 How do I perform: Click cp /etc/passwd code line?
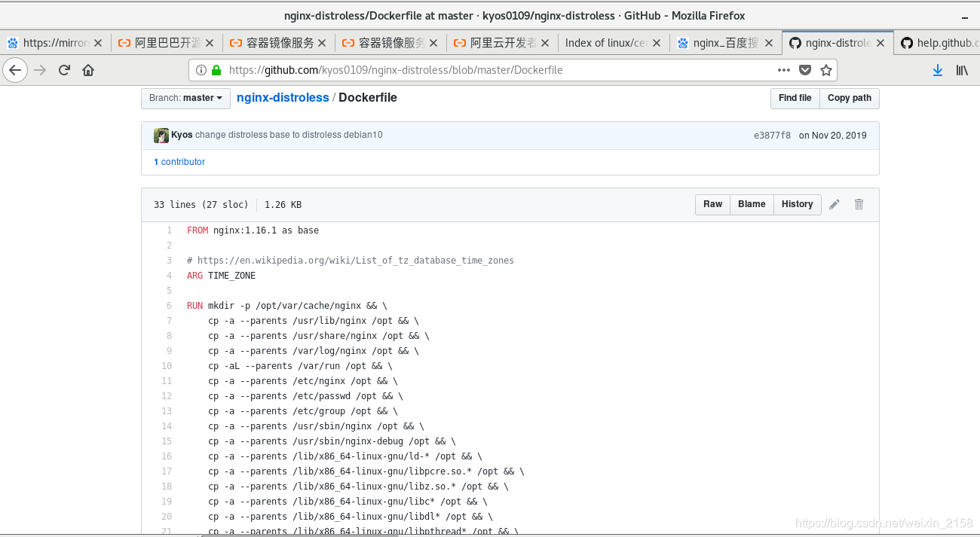(305, 396)
